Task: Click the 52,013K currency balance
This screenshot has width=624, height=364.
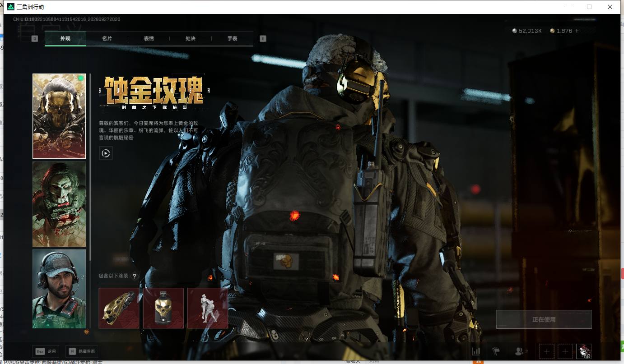Action: point(527,31)
